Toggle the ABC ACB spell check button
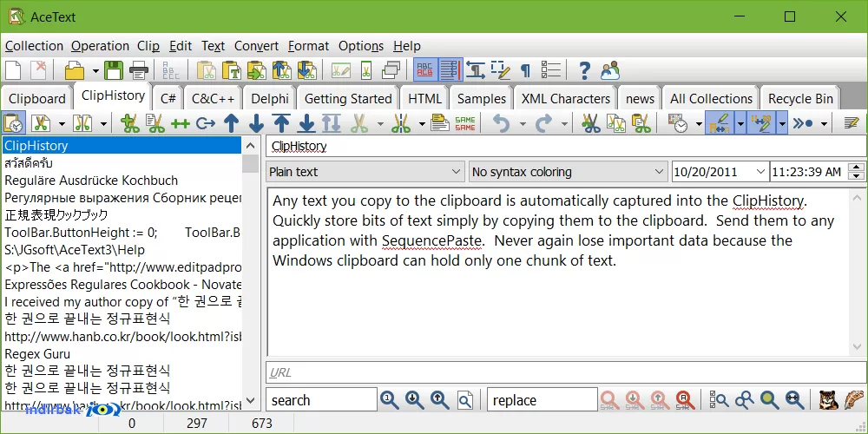This screenshot has width=868, height=434. 424,70
